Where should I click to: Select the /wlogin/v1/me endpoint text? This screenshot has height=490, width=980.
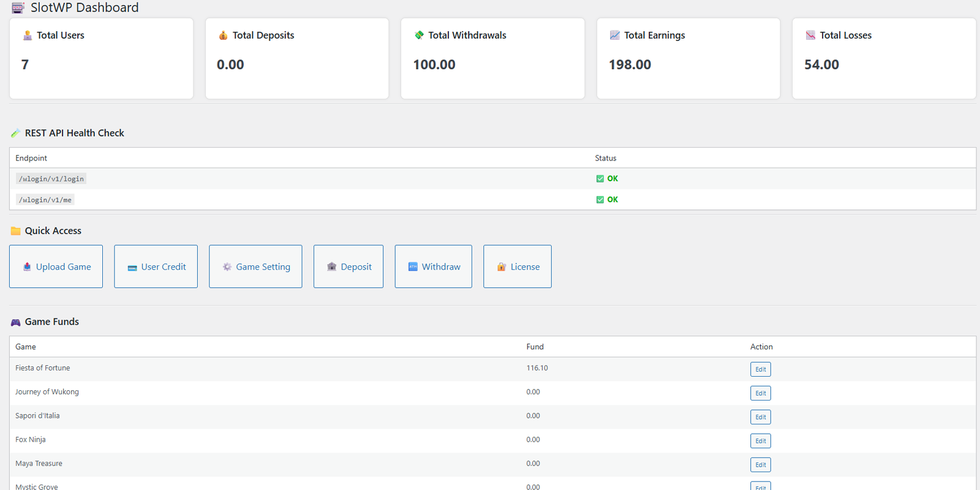coord(45,200)
